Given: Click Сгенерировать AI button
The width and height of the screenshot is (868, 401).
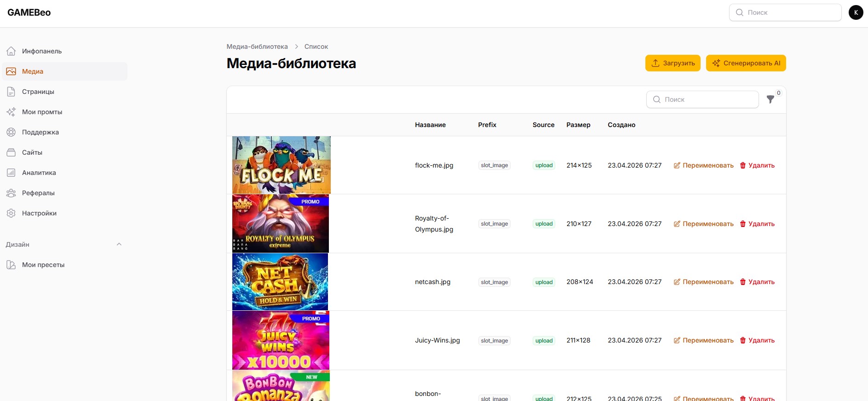Looking at the screenshot, I should [746, 63].
